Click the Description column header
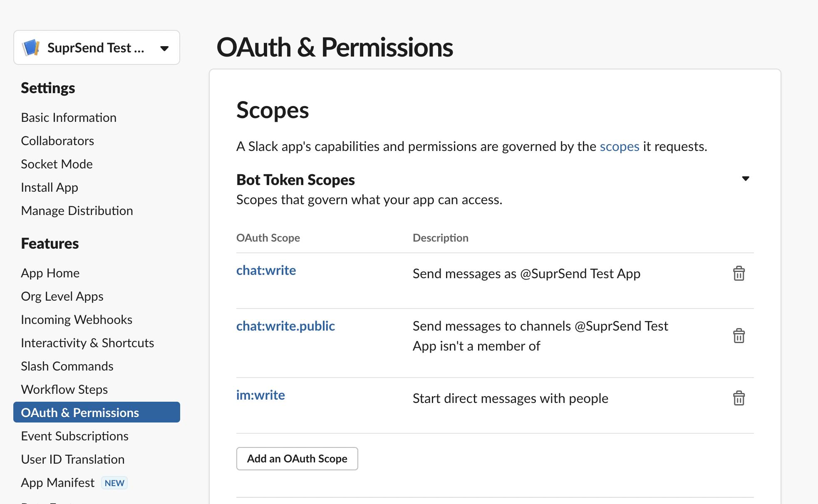Image resolution: width=818 pixels, height=504 pixels. point(440,238)
